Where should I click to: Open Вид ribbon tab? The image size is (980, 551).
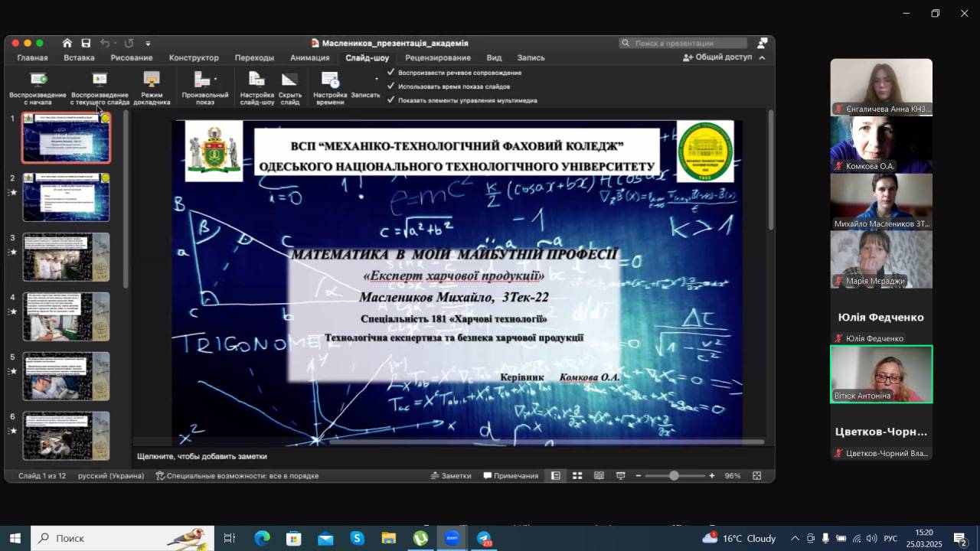(x=494, y=57)
